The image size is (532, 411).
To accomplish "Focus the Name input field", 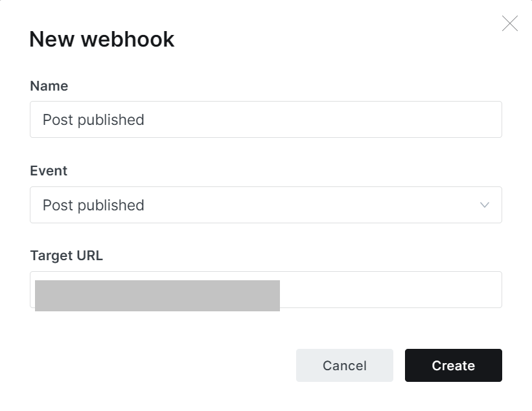I will [x=266, y=120].
